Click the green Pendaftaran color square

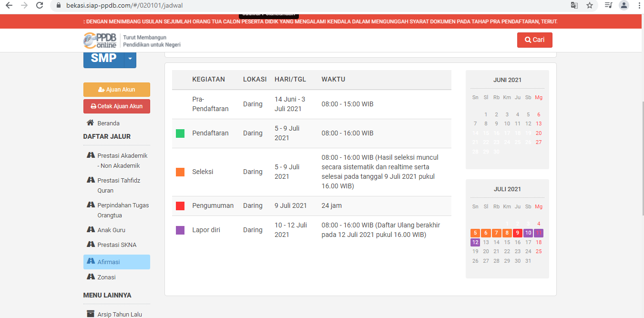click(x=180, y=133)
